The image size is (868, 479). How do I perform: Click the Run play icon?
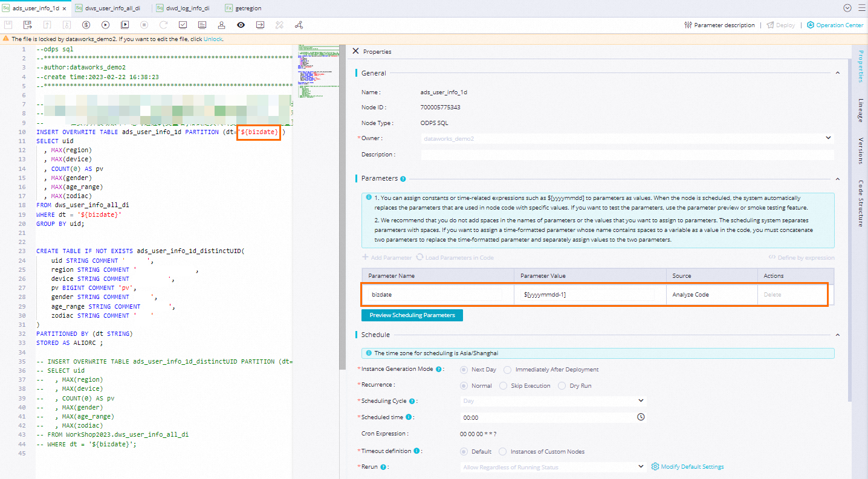[105, 25]
